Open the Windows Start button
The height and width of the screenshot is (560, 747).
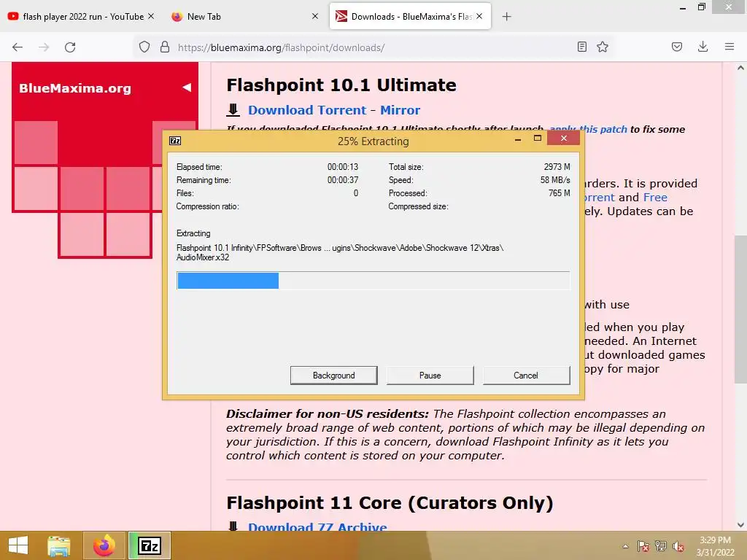pos(18,545)
